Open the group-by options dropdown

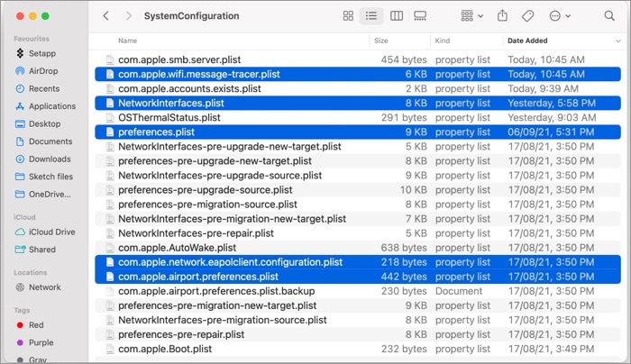click(x=471, y=16)
